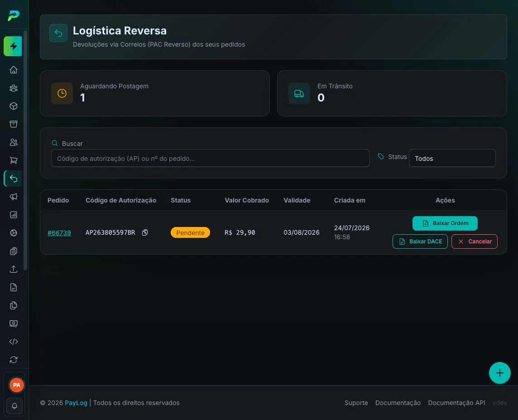Click the 24/07/2026 creation date
Viewport: 518px width, 420px height.
[352, 228]
